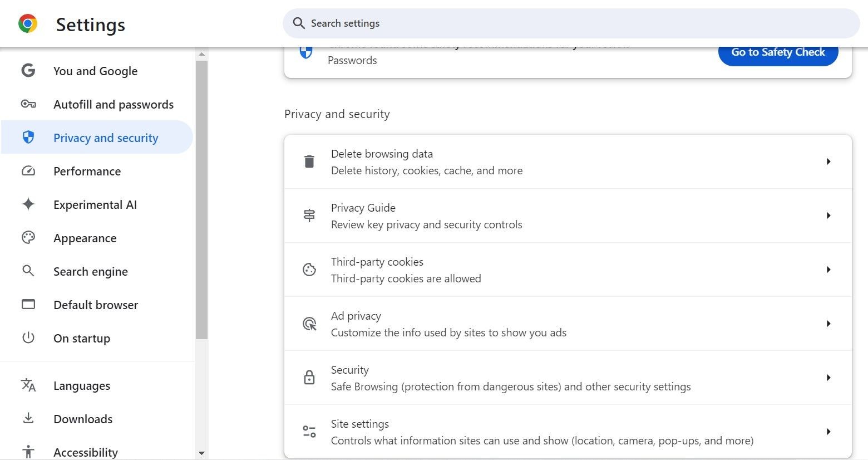Click the sparkle Experimental AI icon
Image resolution: width=868 pixels, height=460 pixels.
[28, 204]
